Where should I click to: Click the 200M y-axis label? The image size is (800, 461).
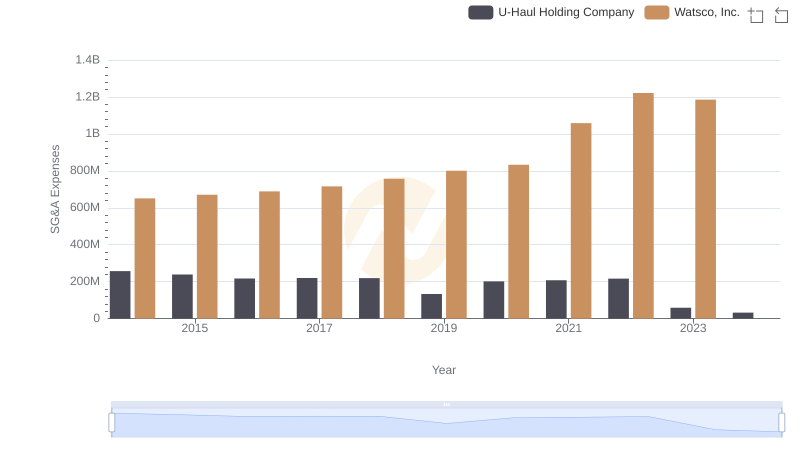85,281
